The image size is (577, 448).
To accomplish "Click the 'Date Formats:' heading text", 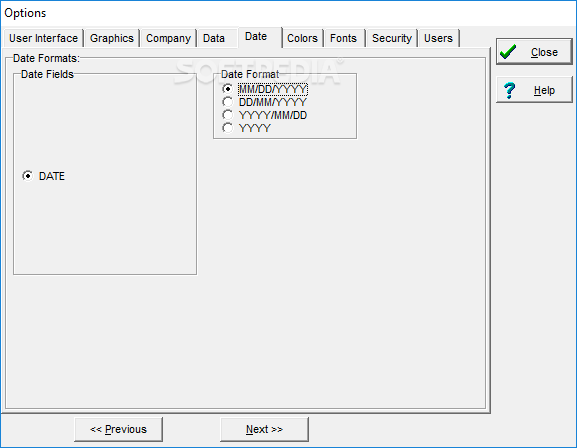I will click(46, 58).
